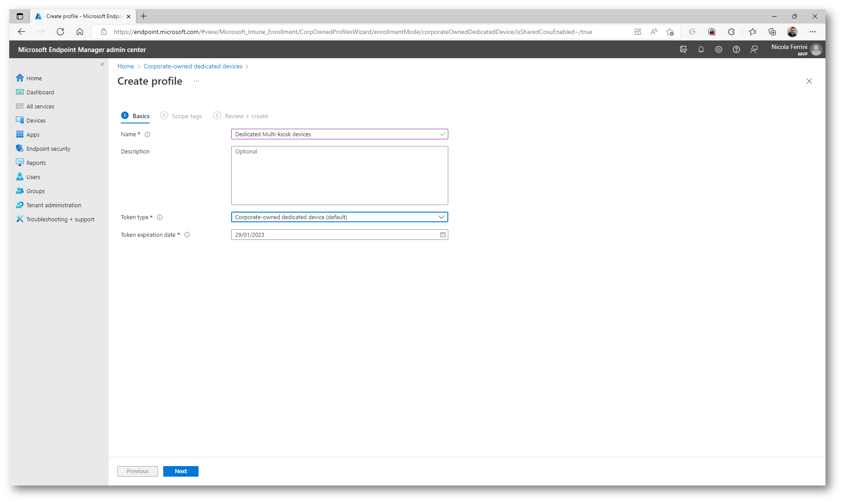
Task: Switch to the Scope tags step
Action: [x=186, y=116]
